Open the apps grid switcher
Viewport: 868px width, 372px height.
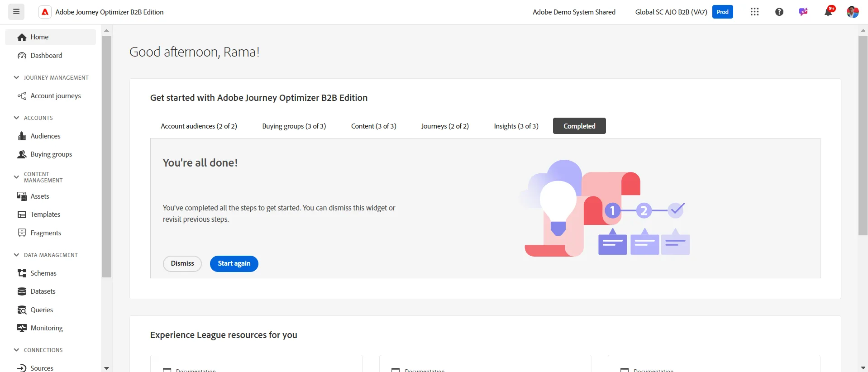[x=754, y=12]
